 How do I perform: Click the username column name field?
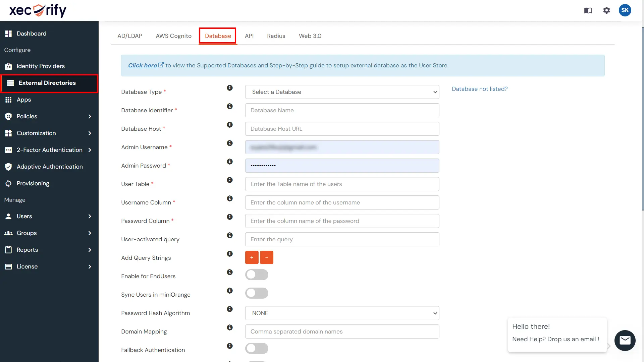[342, 202]
